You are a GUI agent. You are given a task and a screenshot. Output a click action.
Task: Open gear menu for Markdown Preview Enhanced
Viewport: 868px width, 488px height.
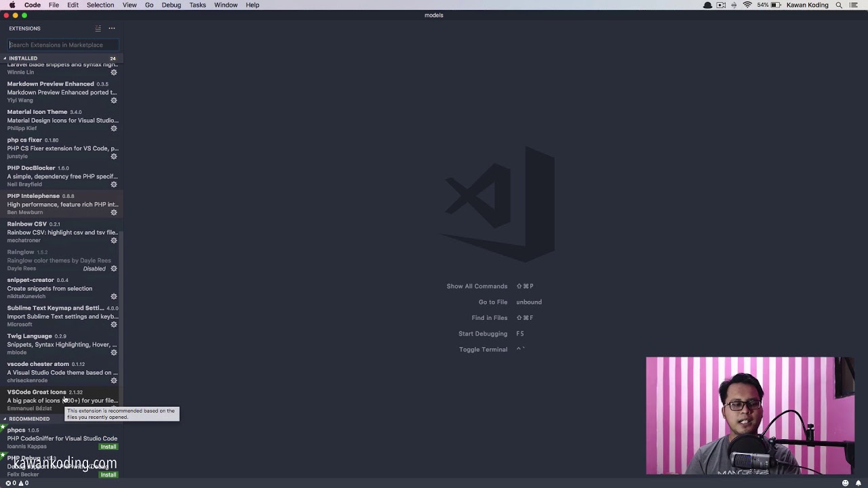click(x=114, y=100)
